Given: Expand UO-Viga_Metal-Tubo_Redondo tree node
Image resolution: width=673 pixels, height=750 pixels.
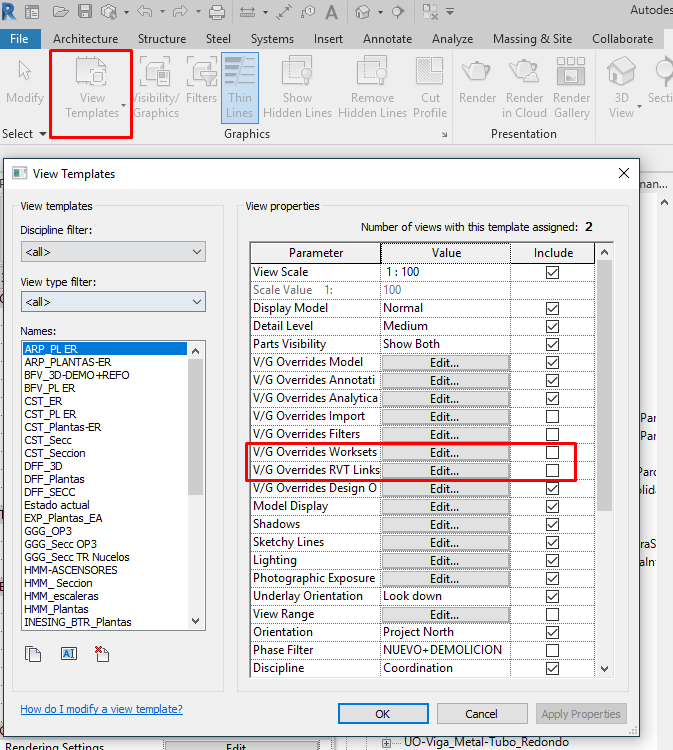Looking at the screenshot, I should tap(386, 743).
